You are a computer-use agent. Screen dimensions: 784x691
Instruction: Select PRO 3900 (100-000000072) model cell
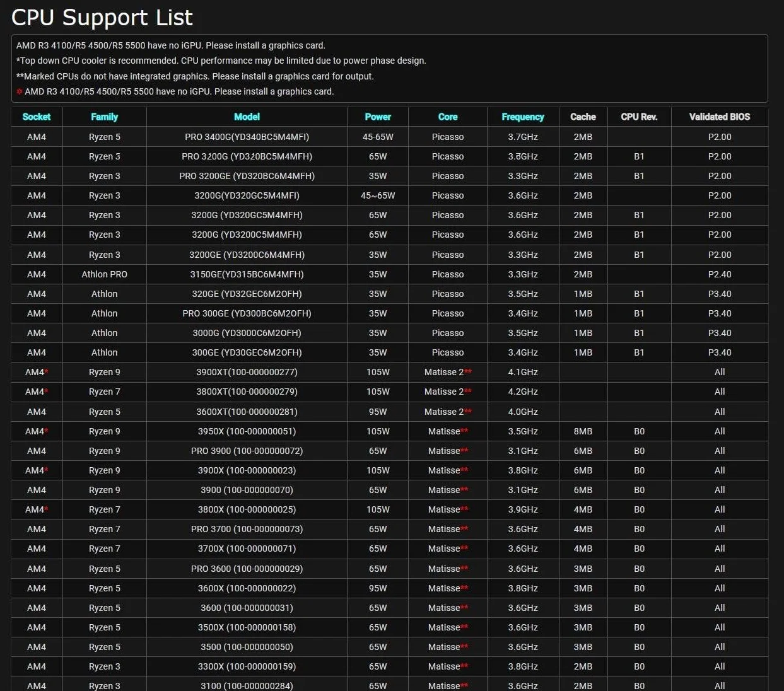pos(247,451)
